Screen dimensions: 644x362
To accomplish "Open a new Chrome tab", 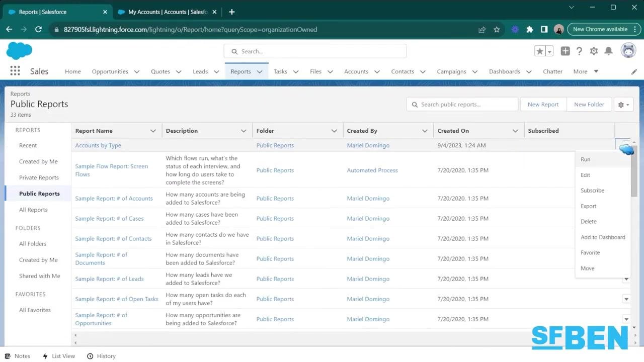I will [x=231, y=12].
